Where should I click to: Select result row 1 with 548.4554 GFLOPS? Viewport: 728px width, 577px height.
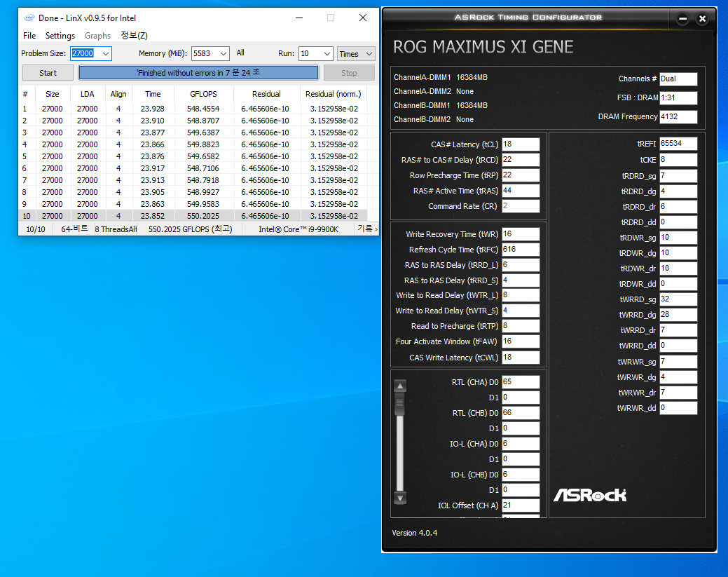click(193, 109)
